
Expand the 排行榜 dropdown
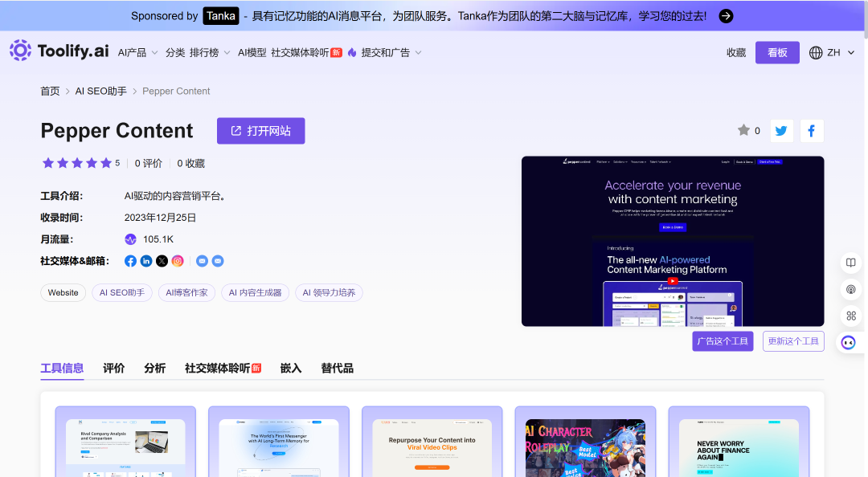tap(210, 52)
